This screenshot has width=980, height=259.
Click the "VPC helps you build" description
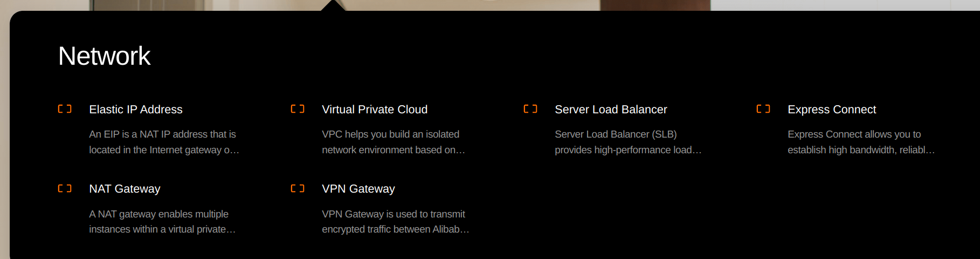coord(393,142)
